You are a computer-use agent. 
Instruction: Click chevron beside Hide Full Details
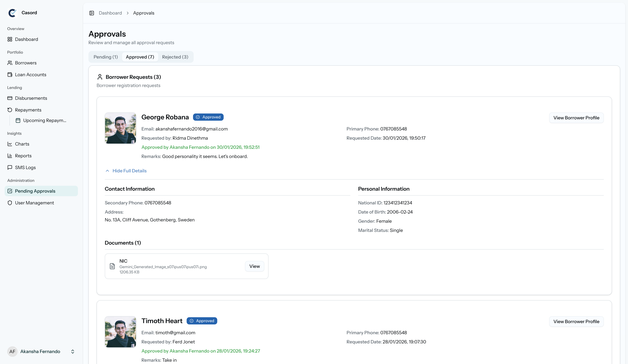click(x=107, y=171)
